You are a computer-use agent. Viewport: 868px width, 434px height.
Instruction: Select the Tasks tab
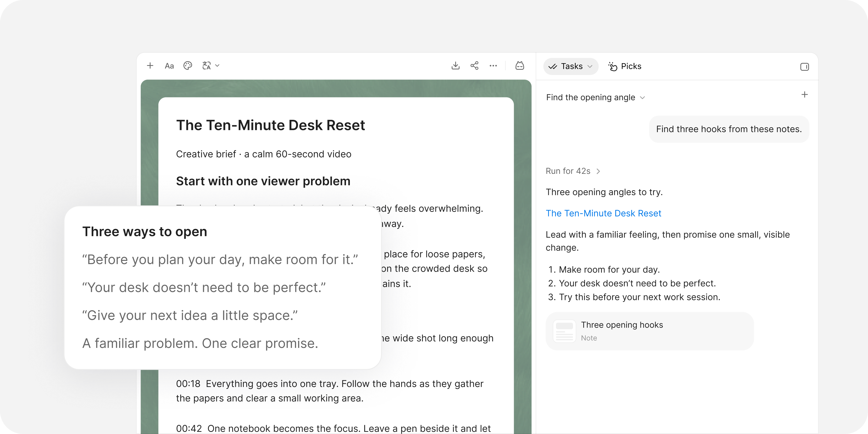(x=571, y=66)
